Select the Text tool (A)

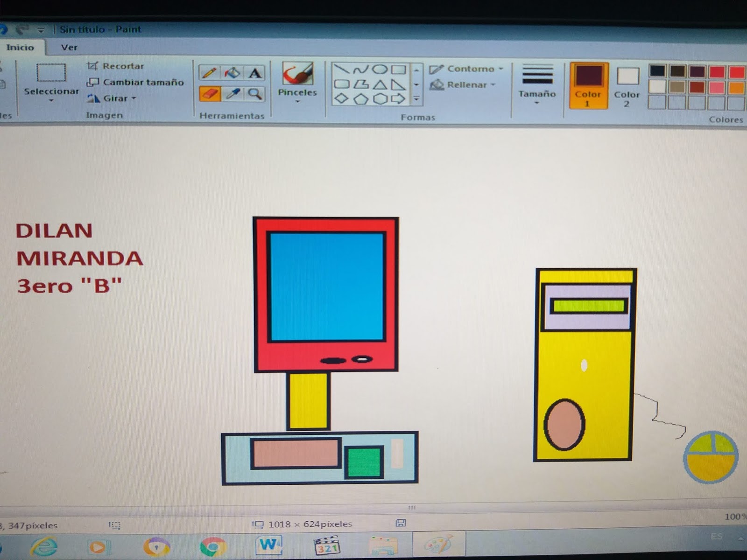255,72
